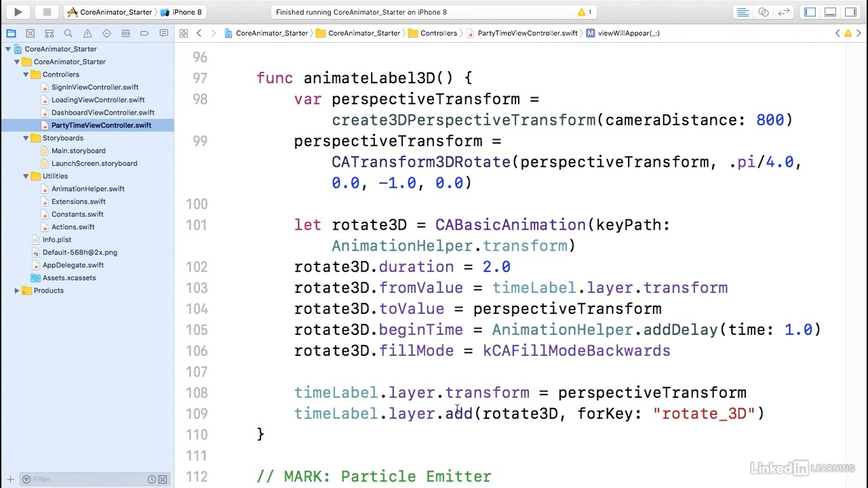This screenshot has width=868, height=488.
Task: Stop the running scheme
Action: [x=47, y=12]
